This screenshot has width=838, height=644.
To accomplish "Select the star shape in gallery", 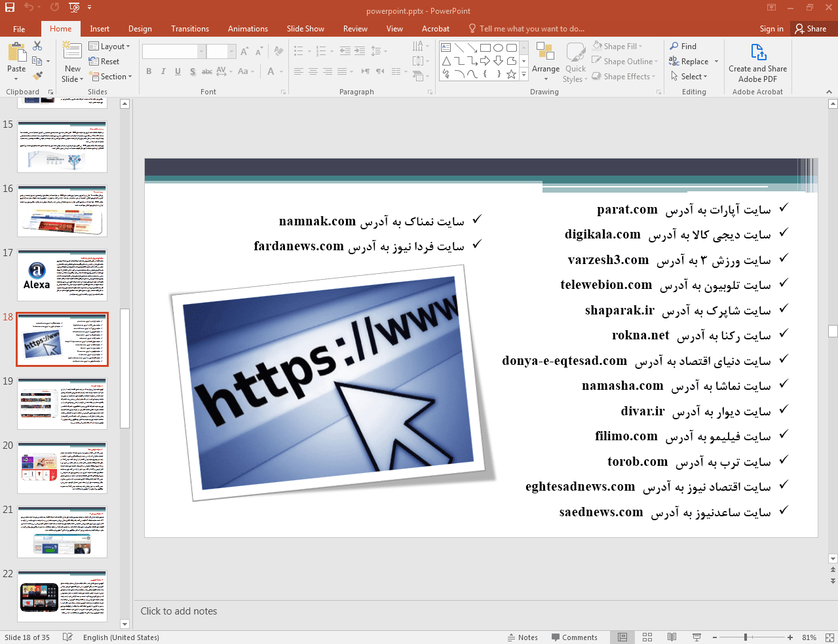I will [511, 74].
